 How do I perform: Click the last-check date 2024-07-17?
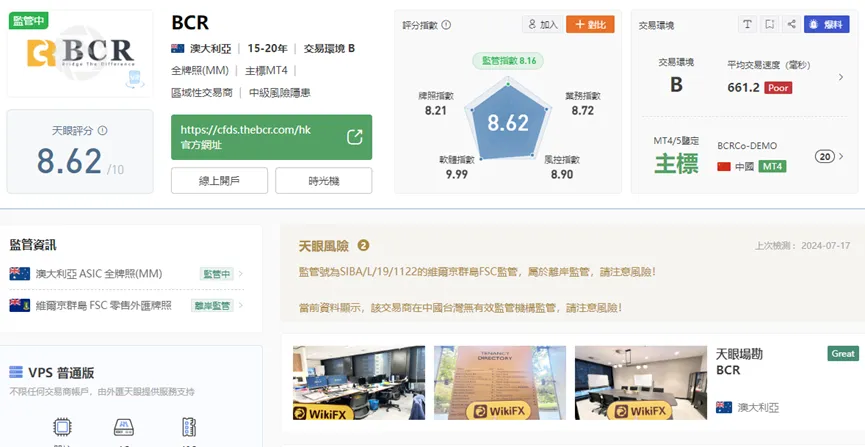click(x=826, y=246)
